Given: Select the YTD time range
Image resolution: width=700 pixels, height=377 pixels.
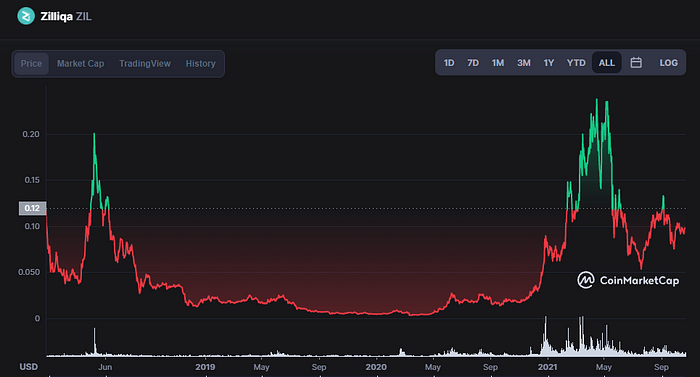Looking at the screenshot, I should click(576, 63).
